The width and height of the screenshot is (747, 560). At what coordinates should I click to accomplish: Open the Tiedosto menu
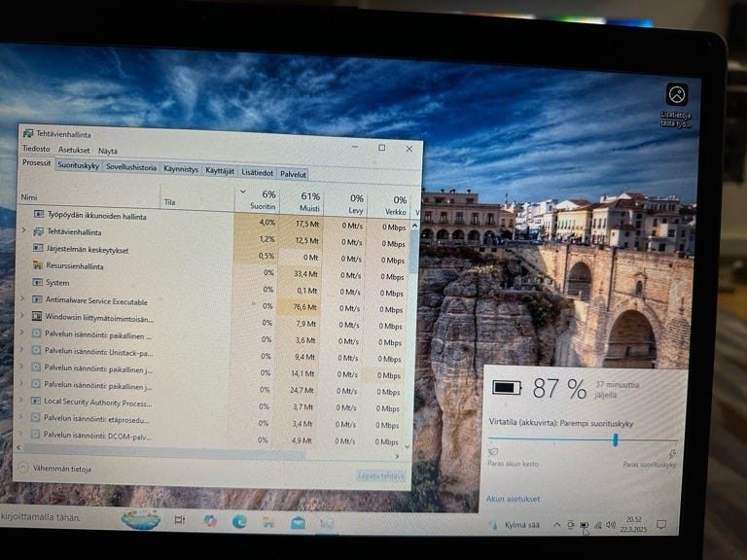coord(36,149)
